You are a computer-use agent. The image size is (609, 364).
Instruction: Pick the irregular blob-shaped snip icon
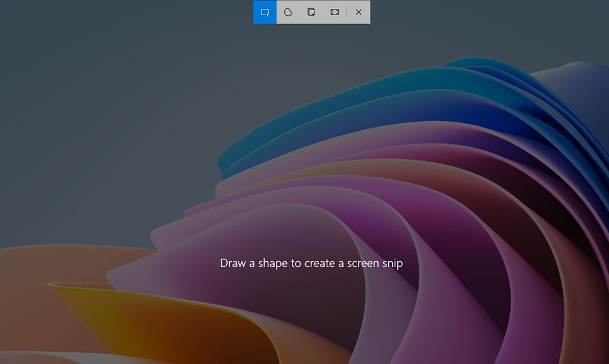pyautogui.click(x=288, y=12)
